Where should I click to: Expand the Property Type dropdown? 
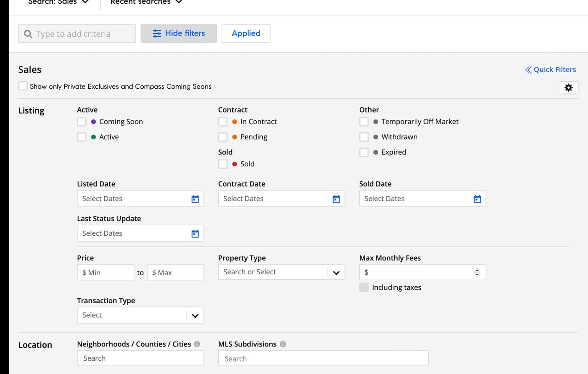click(x=336, y=272)
